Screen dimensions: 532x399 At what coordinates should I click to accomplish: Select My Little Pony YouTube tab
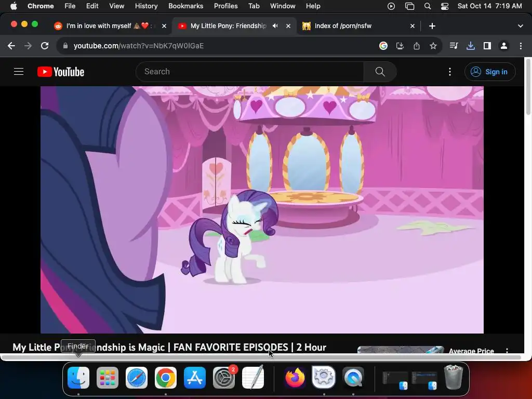pyautogui.click(x=228, y=26)
